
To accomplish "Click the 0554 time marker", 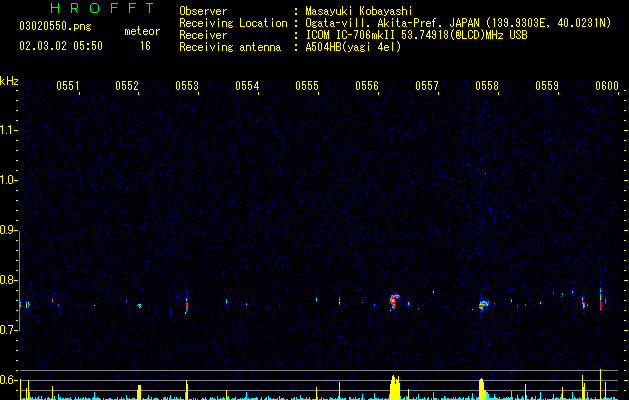I will pos(247,86).
